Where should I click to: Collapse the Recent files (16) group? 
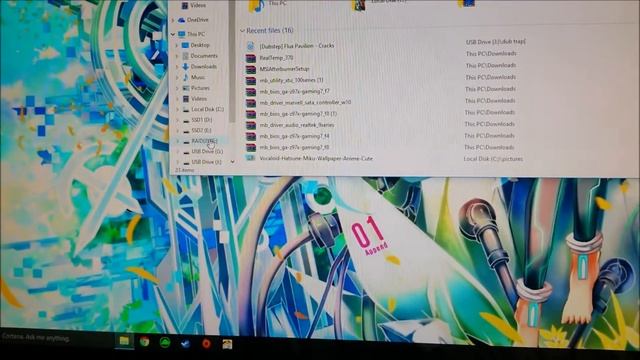tap(242, 31)
